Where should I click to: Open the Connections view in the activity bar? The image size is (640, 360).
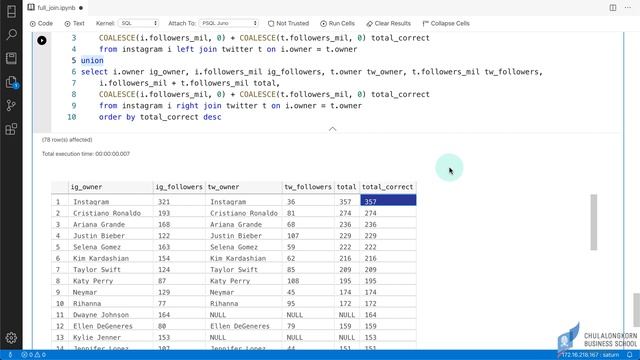point(11,11)
